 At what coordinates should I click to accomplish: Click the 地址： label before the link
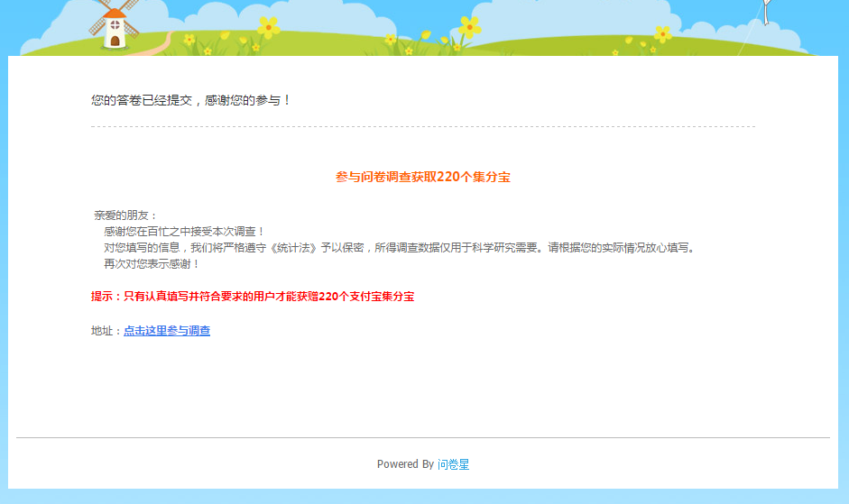[x=106, y=331]
